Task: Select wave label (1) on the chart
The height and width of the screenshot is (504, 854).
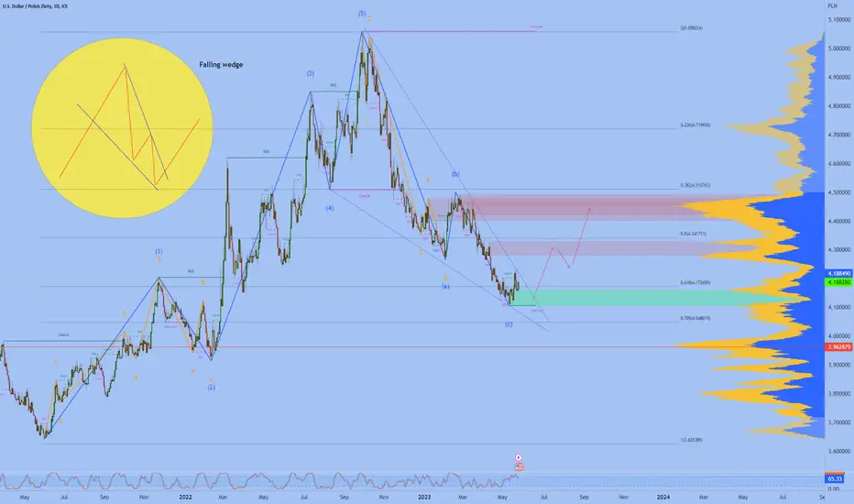Action: point(159,251)
